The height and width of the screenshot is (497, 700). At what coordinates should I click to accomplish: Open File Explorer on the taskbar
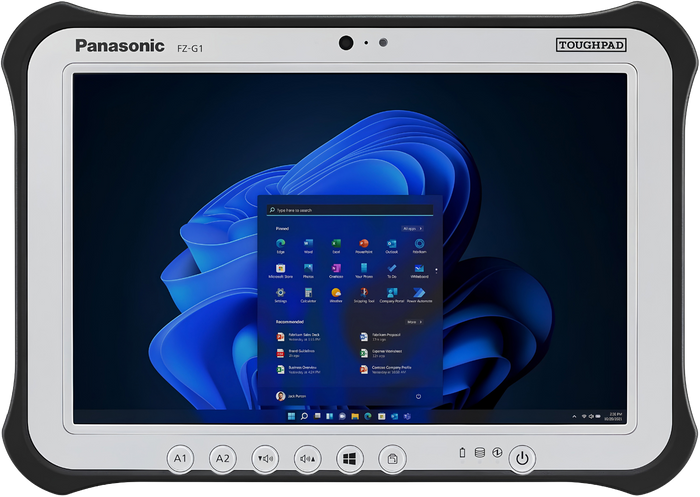pos(355,416)
